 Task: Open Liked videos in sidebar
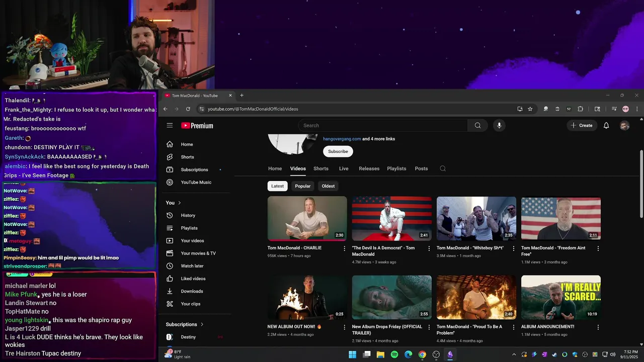(x=194, y=279)
